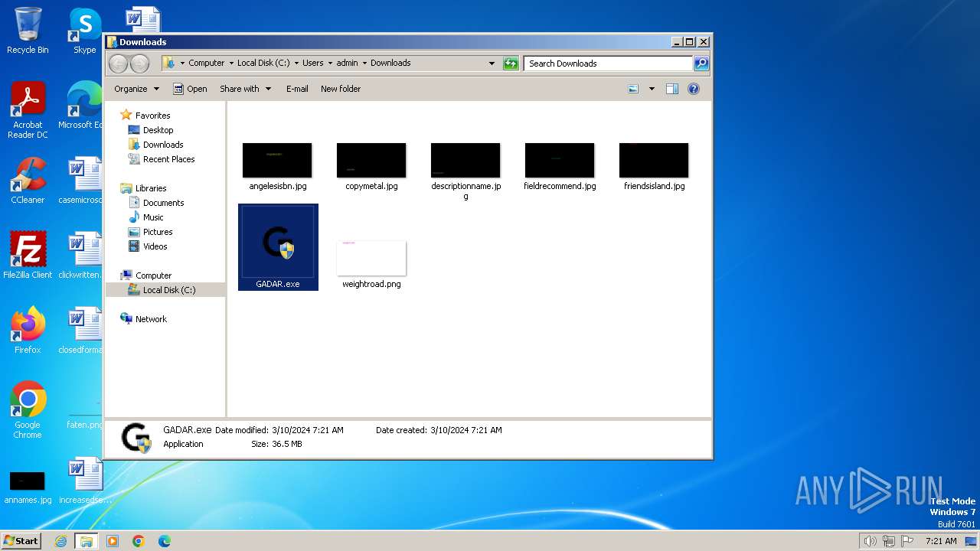This screenshot has width=980, height=551.
Task: Open the Videos library
Action: (155, 246)
